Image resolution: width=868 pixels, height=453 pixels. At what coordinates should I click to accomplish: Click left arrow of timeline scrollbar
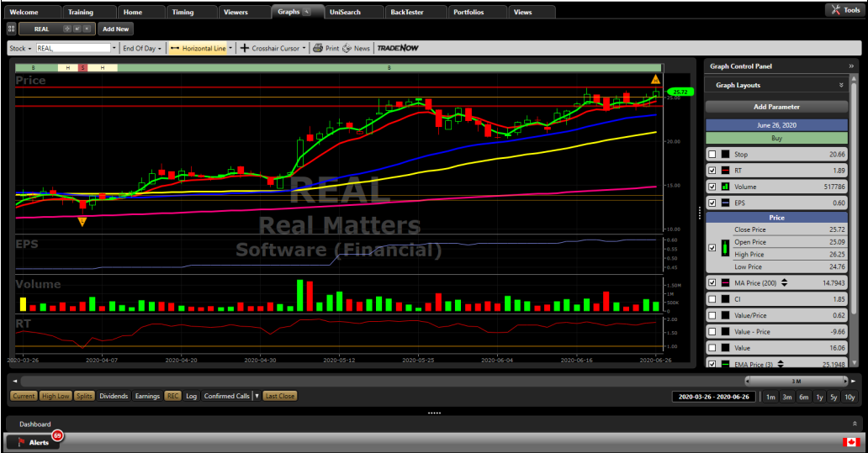coord(15,381)
